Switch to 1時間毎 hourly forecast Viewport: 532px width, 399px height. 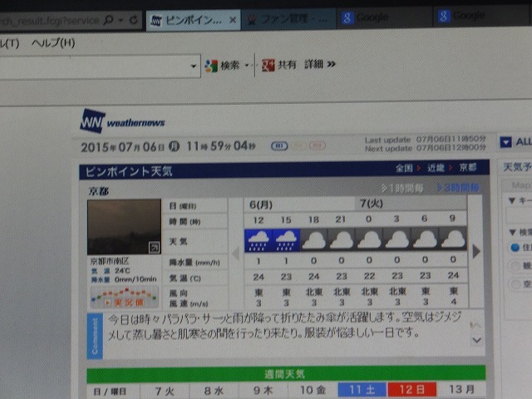[402, 188]
